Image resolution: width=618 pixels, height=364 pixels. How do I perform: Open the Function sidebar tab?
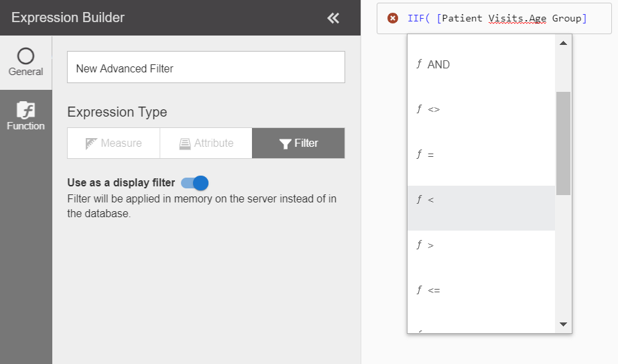(x=25, y=117)
